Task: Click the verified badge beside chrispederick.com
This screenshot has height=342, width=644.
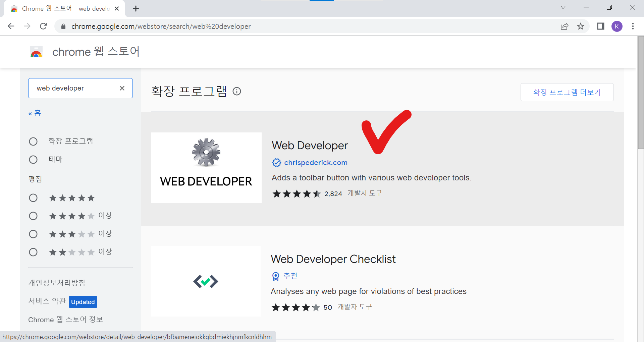Action: click(x=277, y=163)
